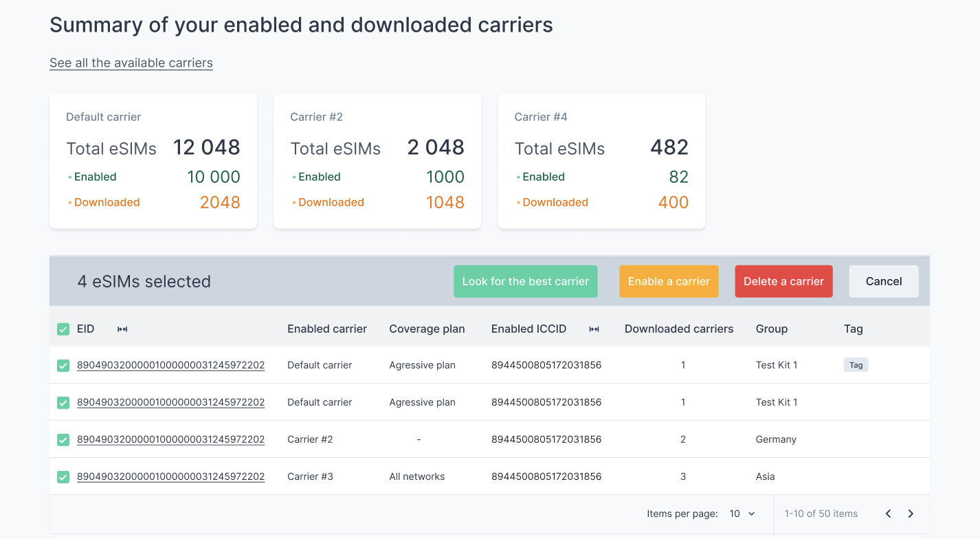Click the Tag badge in first row
Viewport: 980px width, 539px height.
(856, 365)
